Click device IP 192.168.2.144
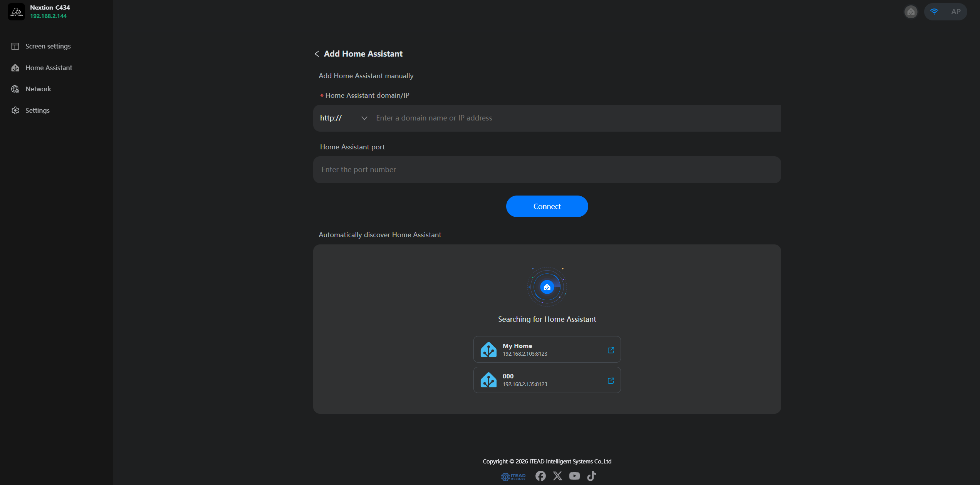 (48, 16)
